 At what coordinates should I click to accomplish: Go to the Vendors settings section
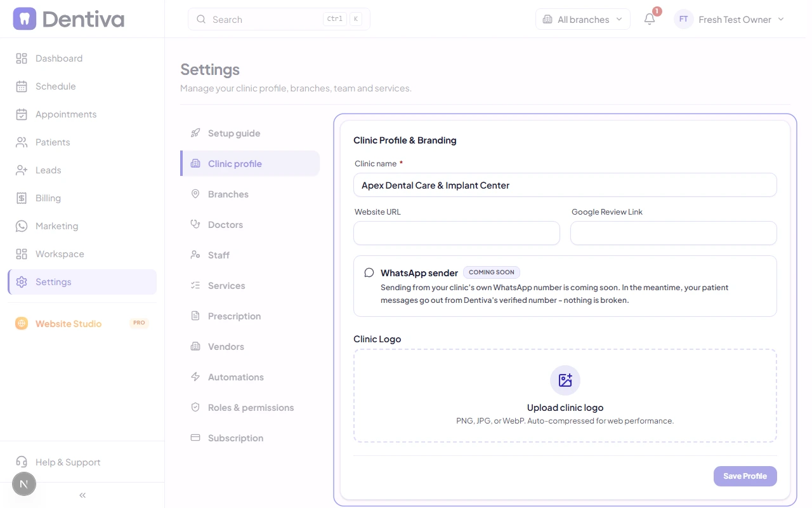pos(250,347)
